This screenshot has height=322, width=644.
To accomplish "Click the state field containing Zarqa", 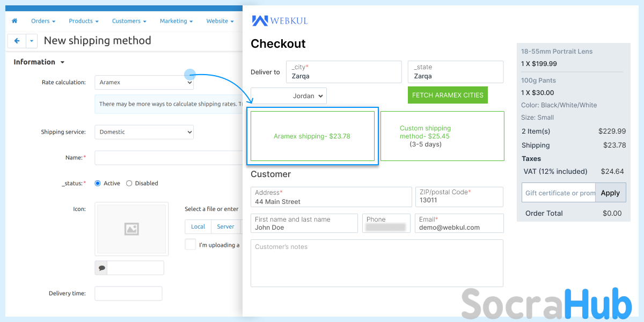I will 456,72.
